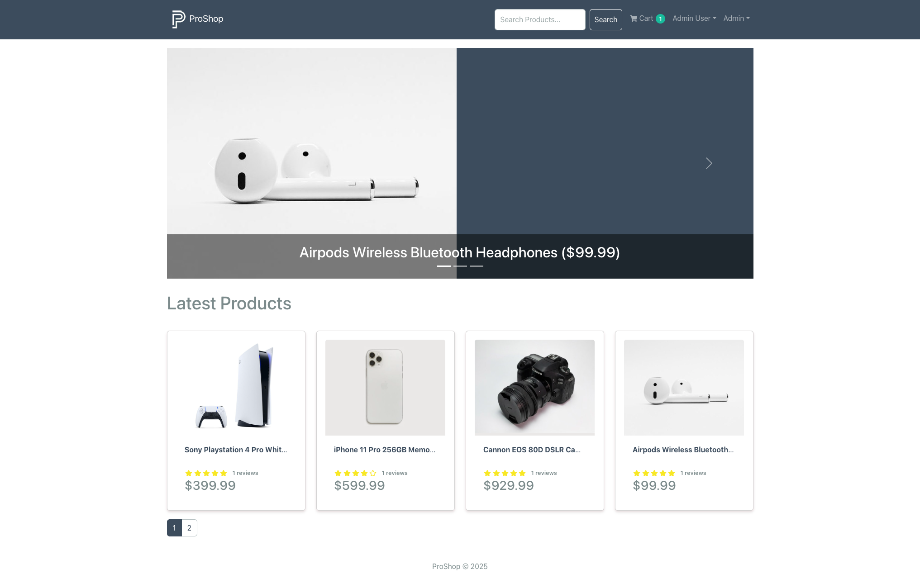The width and height of the screenshot is (920, 588).
Task: Click the ProShop logo icon
Action: point(178,19)
